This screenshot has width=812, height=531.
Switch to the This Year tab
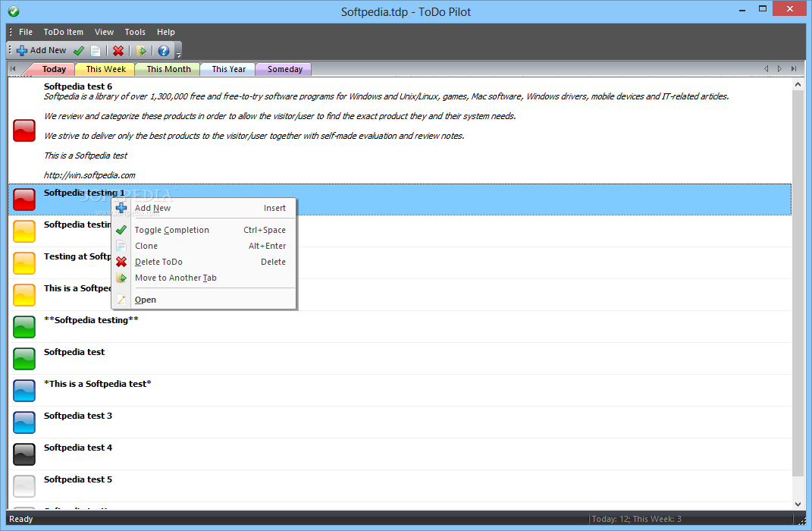(x=228, y=69)
